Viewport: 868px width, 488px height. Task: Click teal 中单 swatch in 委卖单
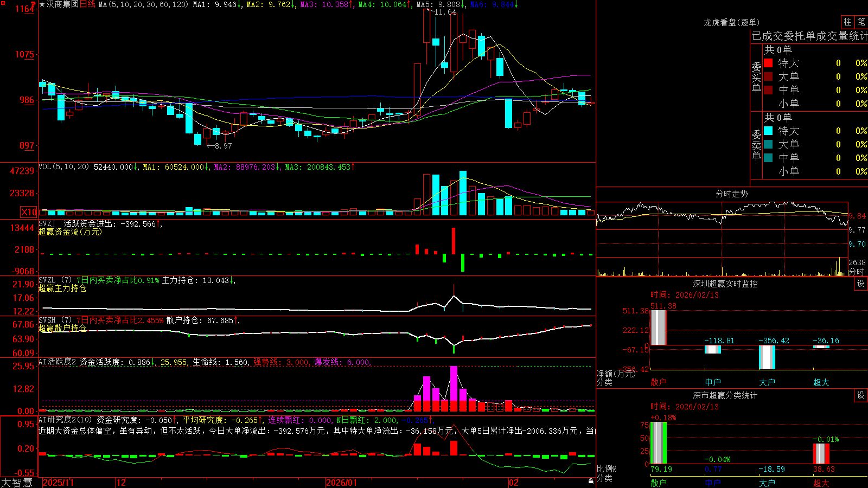(768, 158)
